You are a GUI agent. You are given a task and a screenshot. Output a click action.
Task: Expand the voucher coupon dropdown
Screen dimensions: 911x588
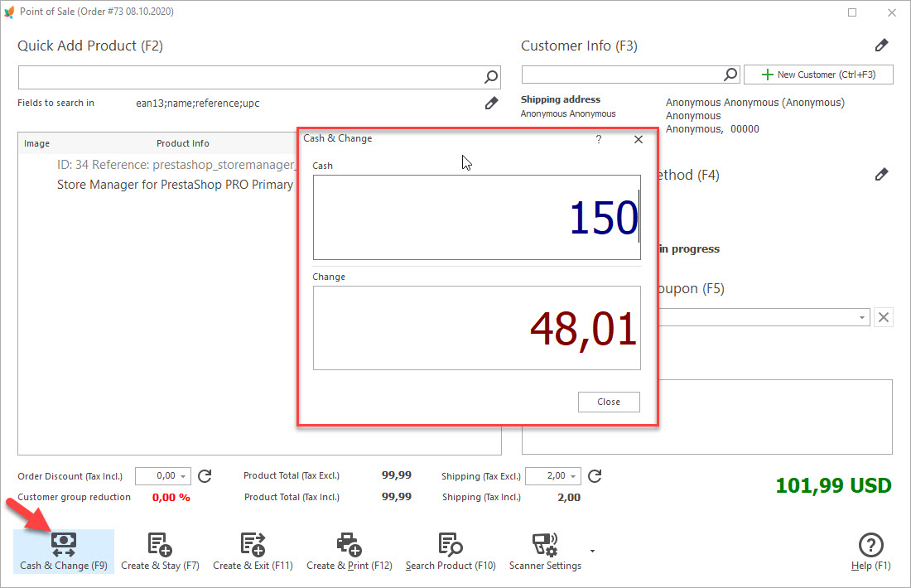tap(860, 317)
